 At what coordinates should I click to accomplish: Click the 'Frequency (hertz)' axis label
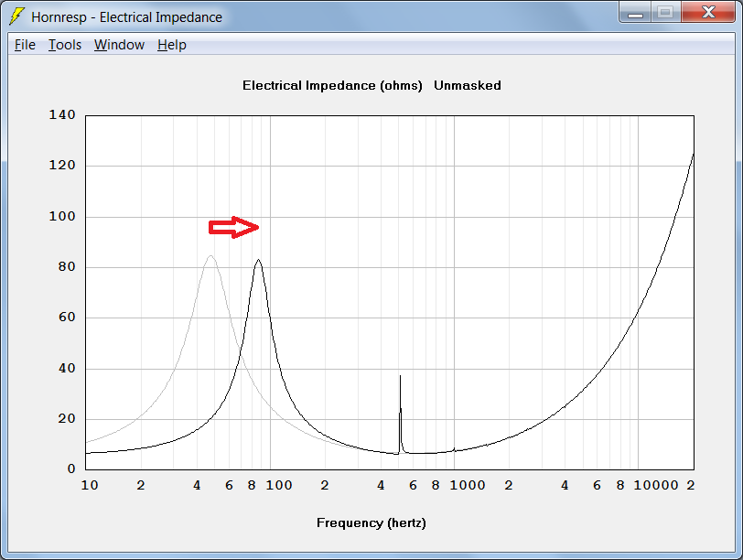click(x=371, y=523)
